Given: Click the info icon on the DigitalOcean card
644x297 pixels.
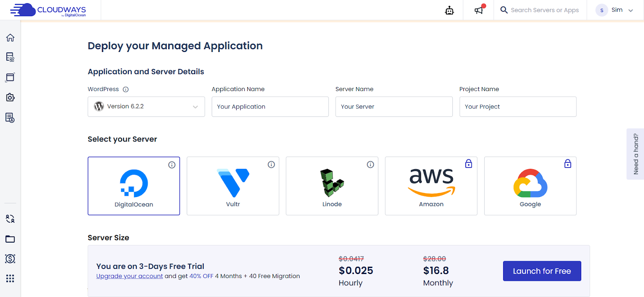Looking at the screenshot, I should coord(172,165).
